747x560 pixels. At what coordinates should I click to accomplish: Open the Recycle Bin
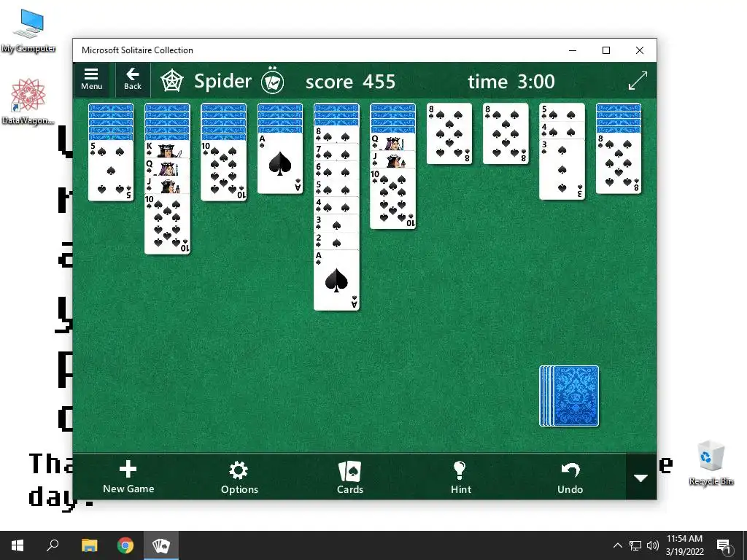(x=711, y=463)
